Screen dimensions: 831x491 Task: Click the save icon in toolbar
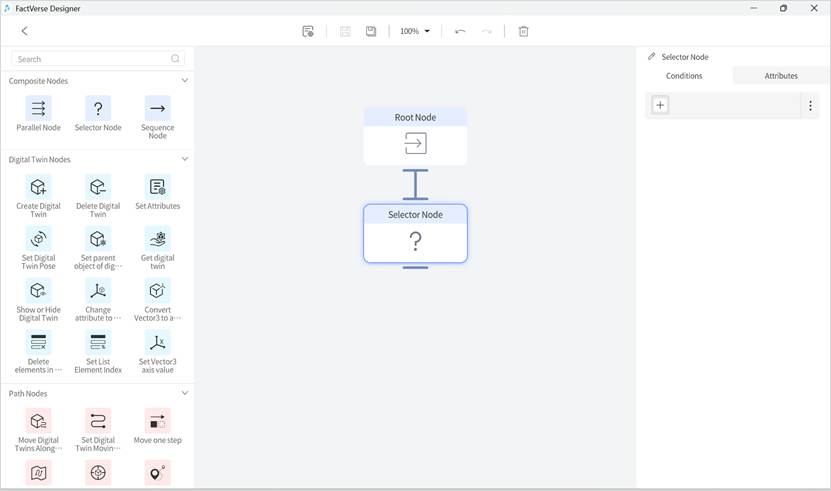[371, 31]
